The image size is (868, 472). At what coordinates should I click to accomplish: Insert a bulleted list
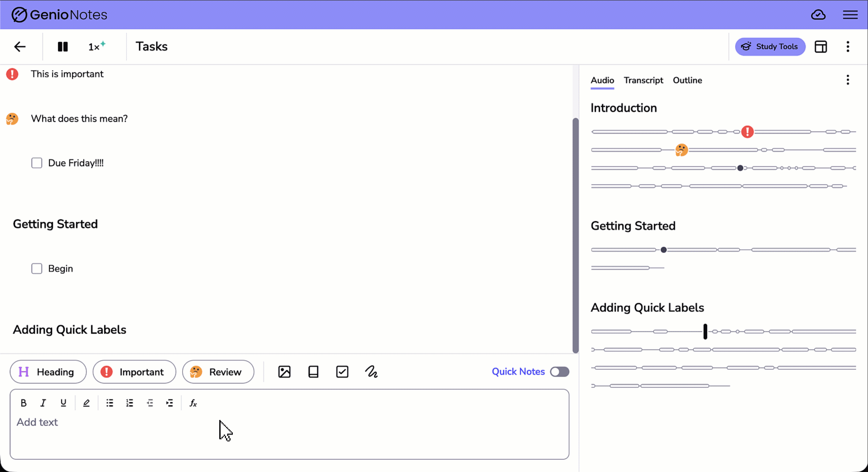[x=109, y=403]
